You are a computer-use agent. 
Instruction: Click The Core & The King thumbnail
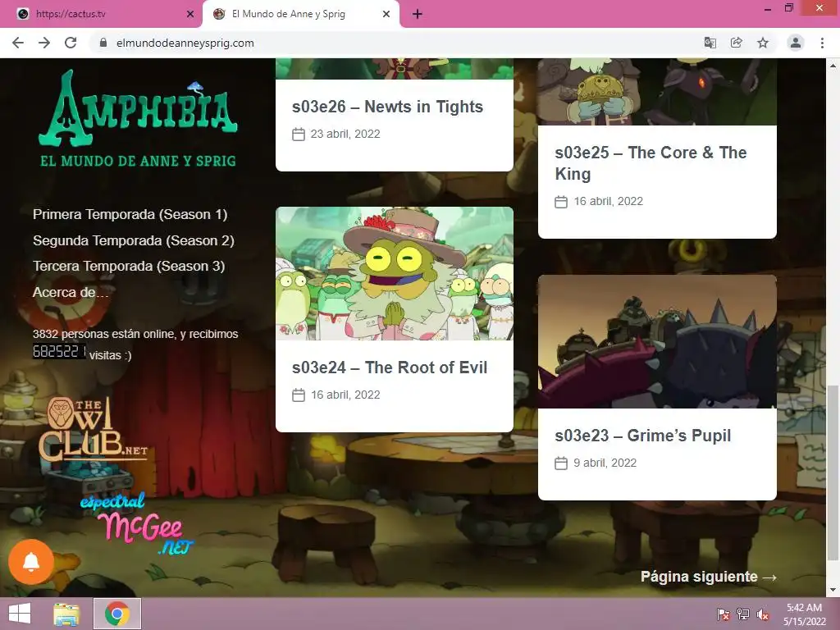pyautogui.click(x=657, y=92)
